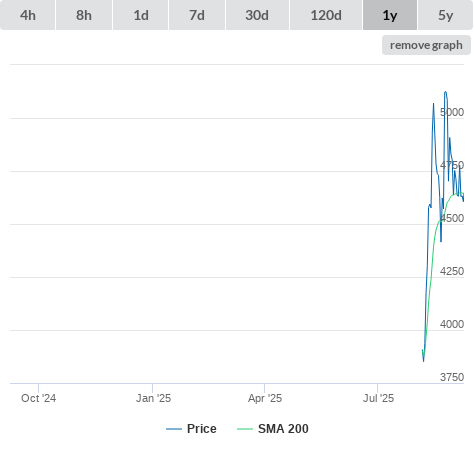The image size is (474, 455).
Task: Click the highest price peak above 5000
Action: tap(446, 92)
